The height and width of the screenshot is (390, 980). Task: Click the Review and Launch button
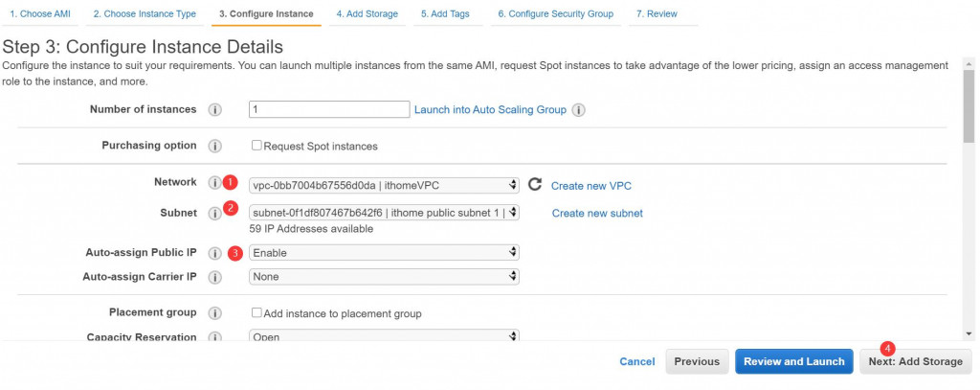(794, 361)
